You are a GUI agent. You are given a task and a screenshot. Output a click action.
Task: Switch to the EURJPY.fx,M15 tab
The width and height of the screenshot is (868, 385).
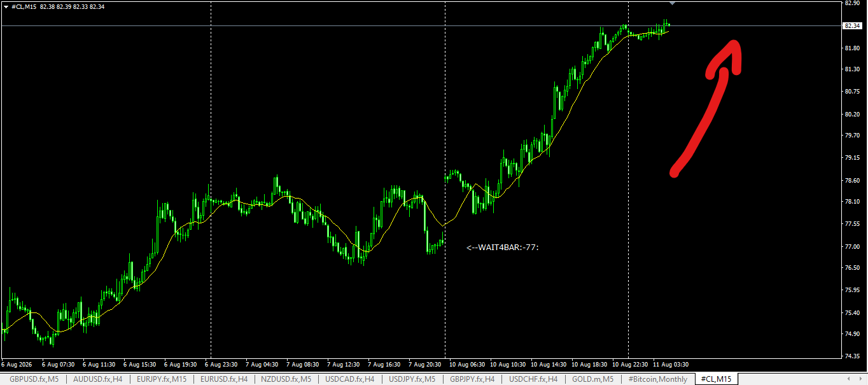161,379
